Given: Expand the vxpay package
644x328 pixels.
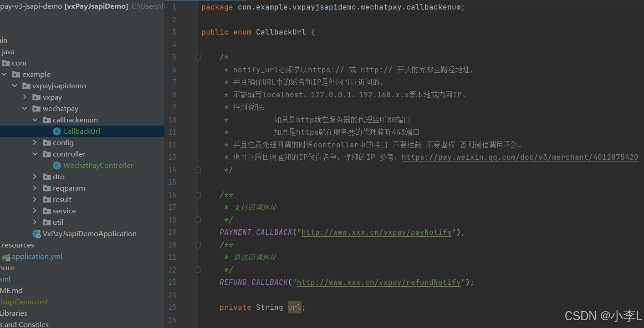Looking at the screenshot, I should coord(25,97).
